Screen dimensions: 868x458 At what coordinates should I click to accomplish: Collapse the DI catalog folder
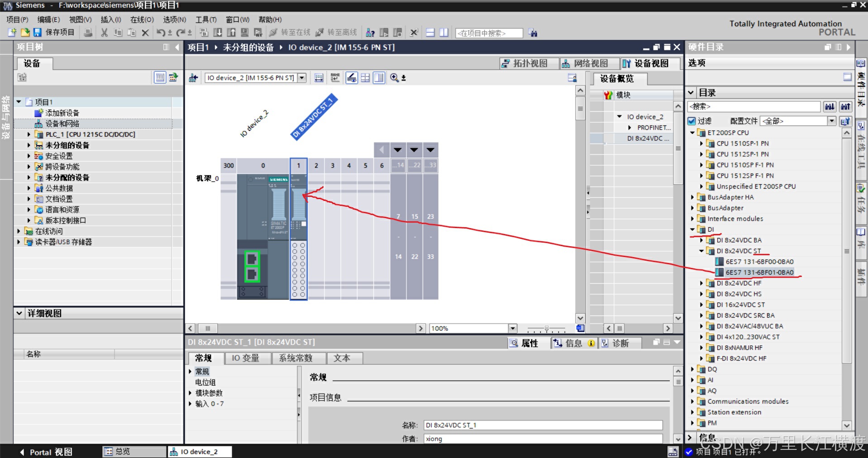(692, 229)
